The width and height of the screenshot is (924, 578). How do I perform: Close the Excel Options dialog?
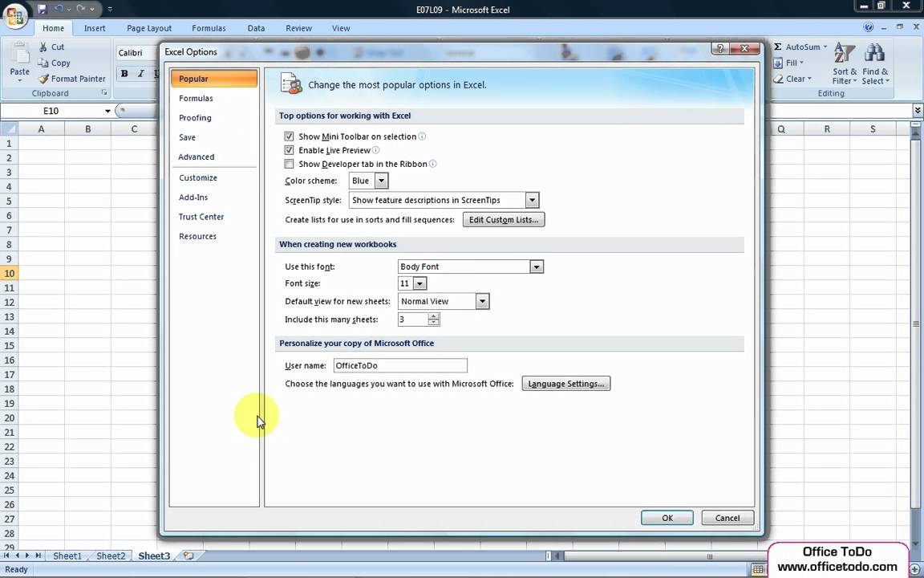tap(744, 48)
